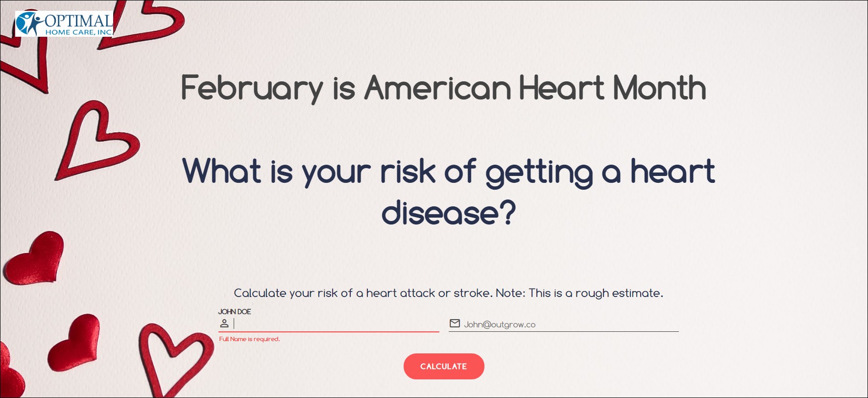The image size is (868, 398).
Task: Click the "What is your risk" question heading
Action: (448, 172)
